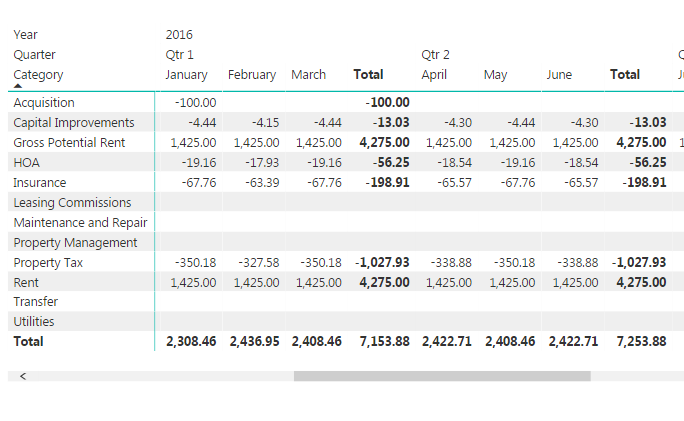Click Rent Qtr 1 total 4,275.00

pyautogui.click(x=384, y=283)
